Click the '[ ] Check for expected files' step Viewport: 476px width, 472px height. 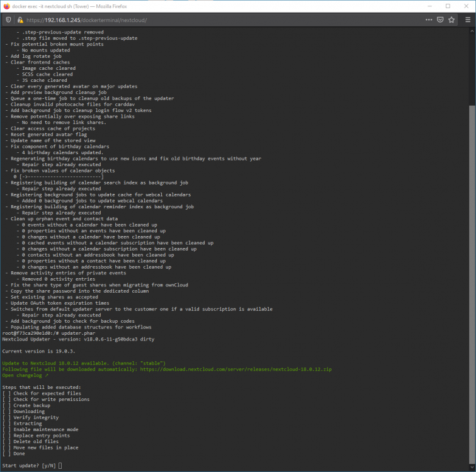42,393
